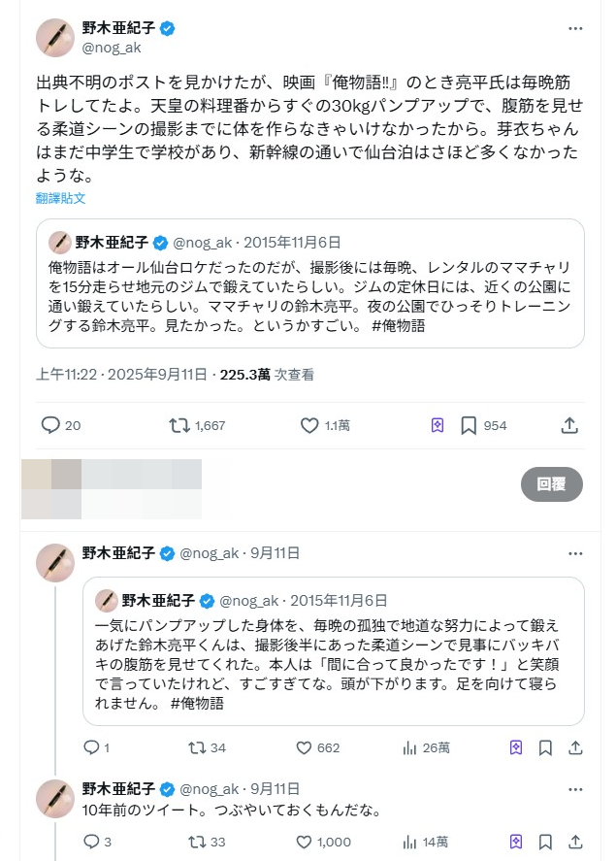Image resolution: width=616 pixels, height=861 pixels.
Task: Open the share icon under the main tweet
Action: 570,423
